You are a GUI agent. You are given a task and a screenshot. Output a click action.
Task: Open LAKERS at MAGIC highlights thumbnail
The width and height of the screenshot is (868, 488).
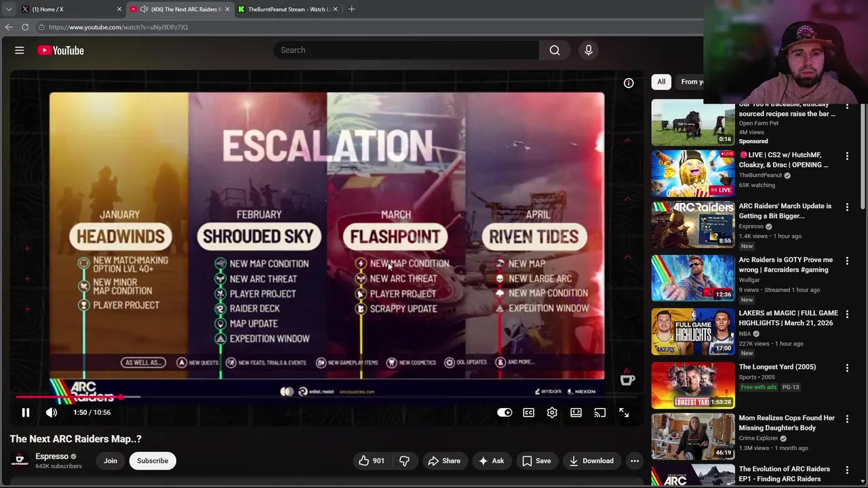click(x=693, y=331)
